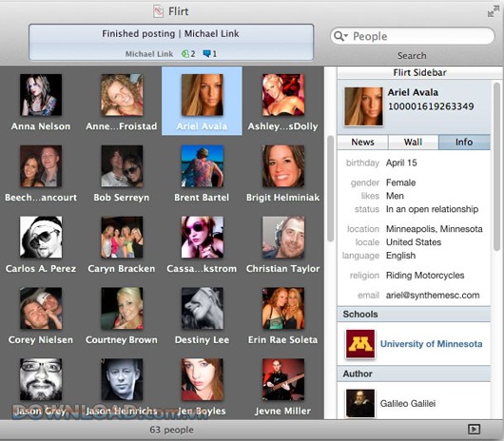
Task: Select Brent Bartel's photo
Action: tap(203, 166)
